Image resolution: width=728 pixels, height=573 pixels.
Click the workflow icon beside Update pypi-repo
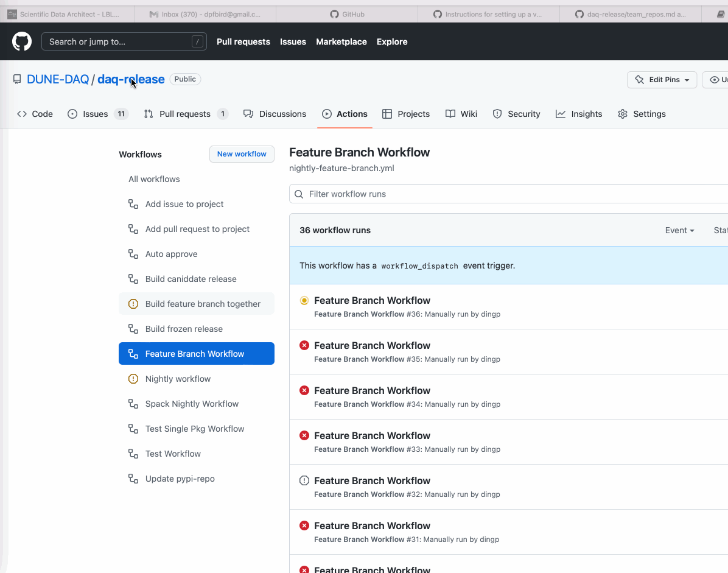tap(133, 478)
